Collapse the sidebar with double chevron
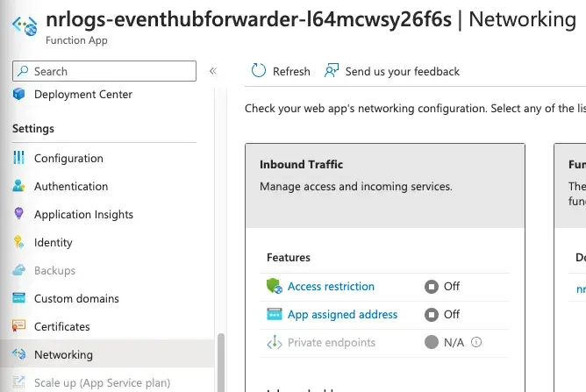This screenshot has width=586, height=392. tap(212, 71)
